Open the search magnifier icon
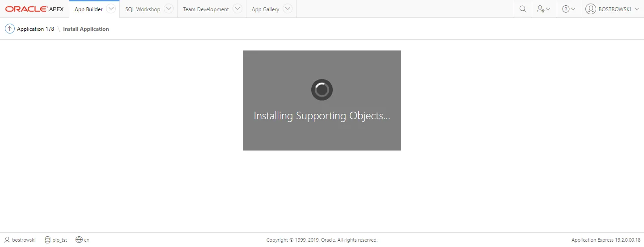The height and width of the screenshot is (247, 644). (x=522, y=9)
